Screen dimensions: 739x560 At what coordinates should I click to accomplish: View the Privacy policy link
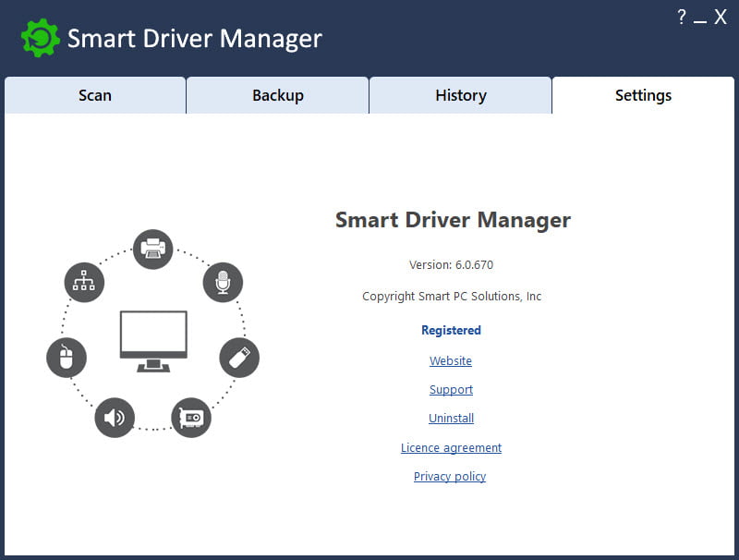point(450,477)
